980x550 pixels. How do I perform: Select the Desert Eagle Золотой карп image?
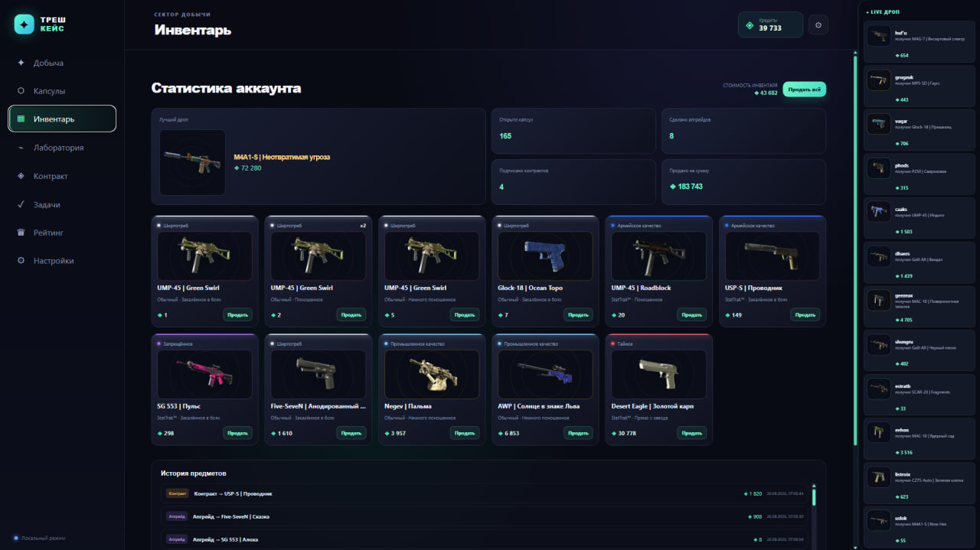pos(658,374)
